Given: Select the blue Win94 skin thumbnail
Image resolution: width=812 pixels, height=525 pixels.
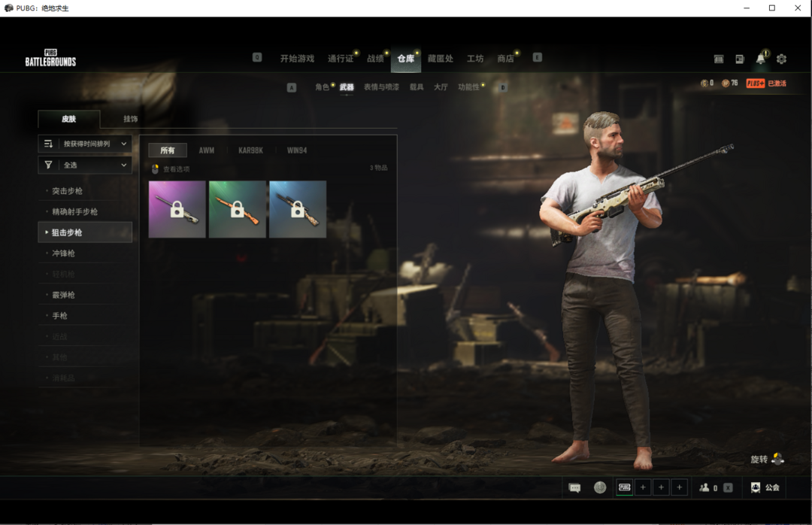Looking at the screenshot, I should pos(298,209).
